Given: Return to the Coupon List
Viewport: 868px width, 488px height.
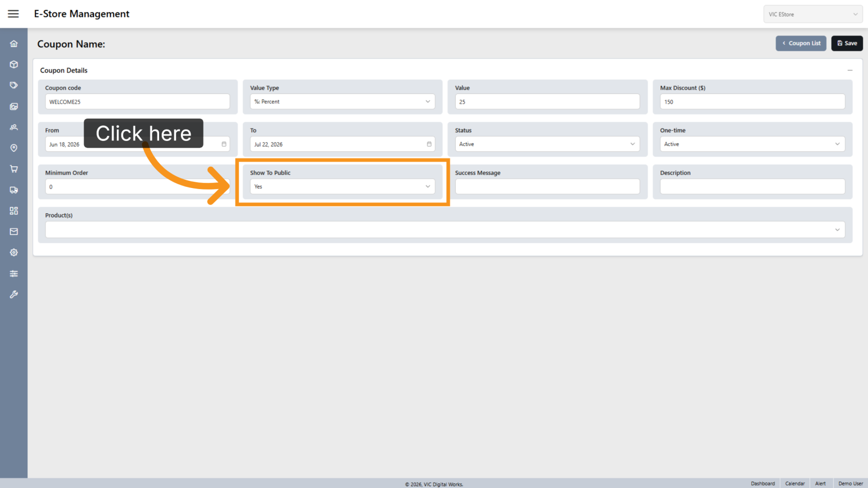Looking at the screenshot, I should click(x=801, y=43).
